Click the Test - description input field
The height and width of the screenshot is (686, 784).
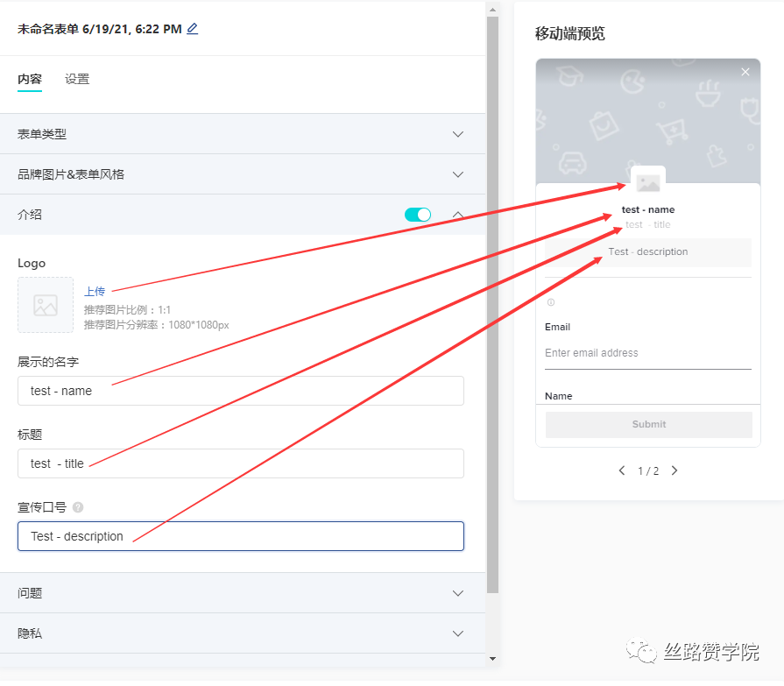tap(241, 537)
